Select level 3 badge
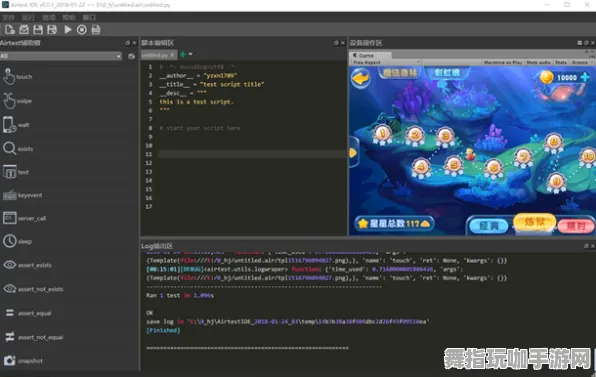This screenshot has height=377, width=596. tap(445, 137)
